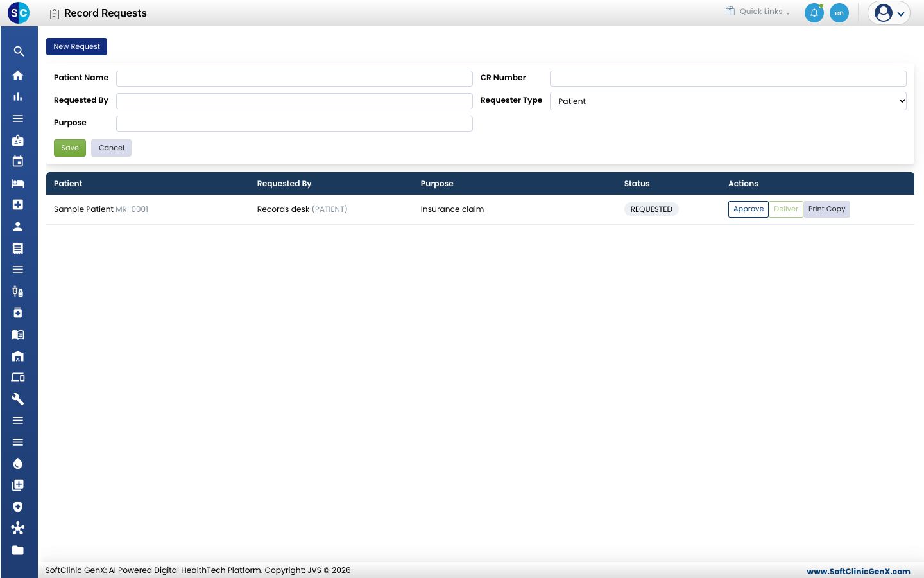Click the New Request button
Screen dimensions: 924x578
click(x=76, y=46)
